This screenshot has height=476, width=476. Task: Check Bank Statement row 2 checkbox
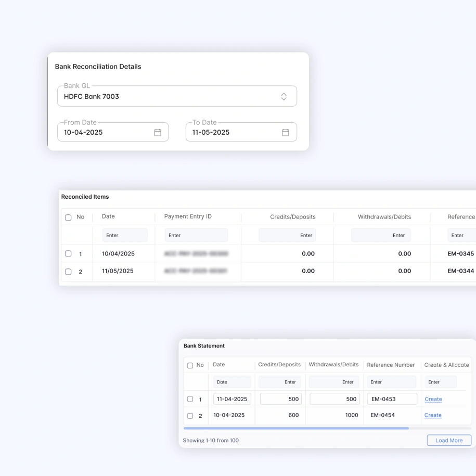(190, 416)
